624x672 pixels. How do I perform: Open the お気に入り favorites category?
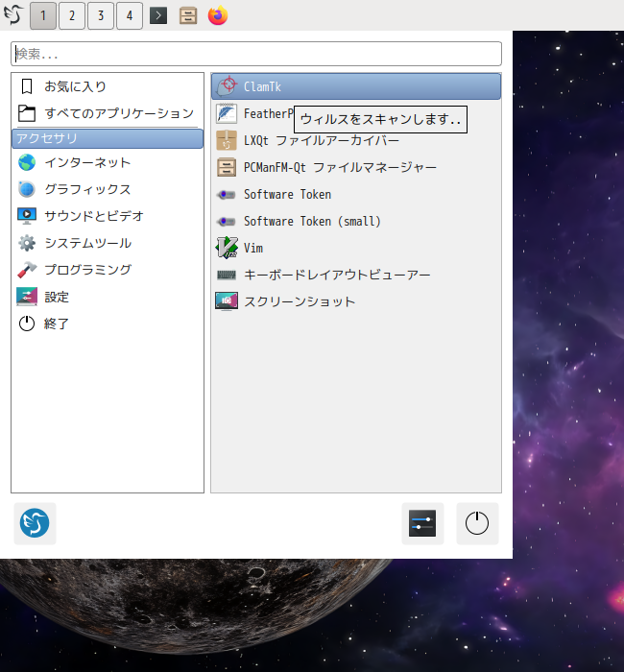pyautogui.click(x=108, y=86)
